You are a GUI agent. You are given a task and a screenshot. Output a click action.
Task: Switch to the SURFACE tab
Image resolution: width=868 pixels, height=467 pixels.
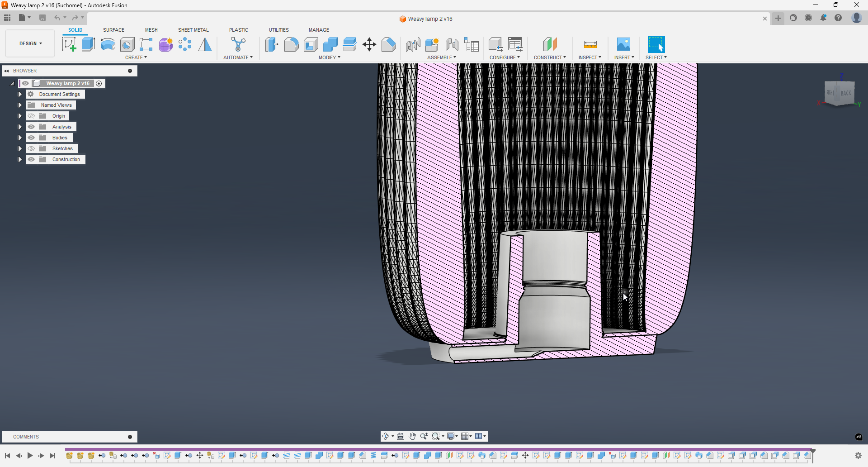113,30
